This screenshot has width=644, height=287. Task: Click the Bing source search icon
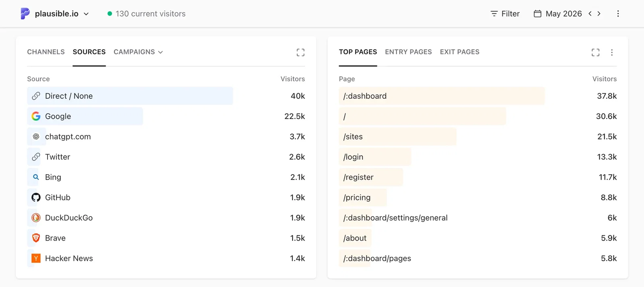point(36,177)
